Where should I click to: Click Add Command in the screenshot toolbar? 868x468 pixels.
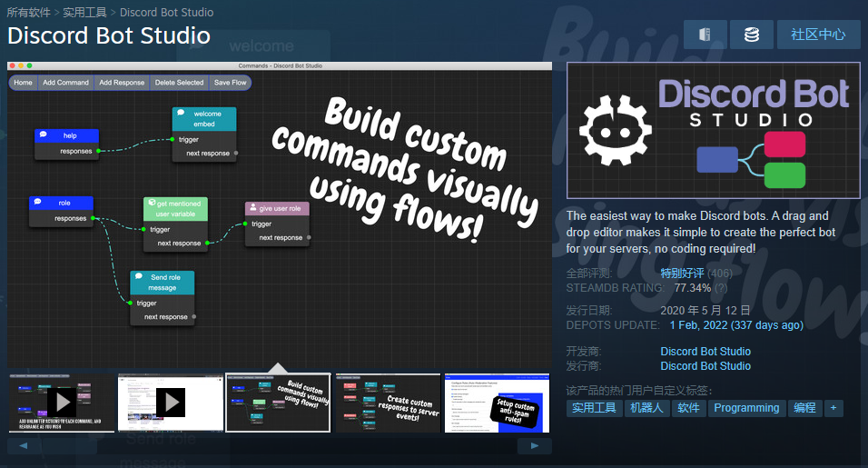click(65, 83)
